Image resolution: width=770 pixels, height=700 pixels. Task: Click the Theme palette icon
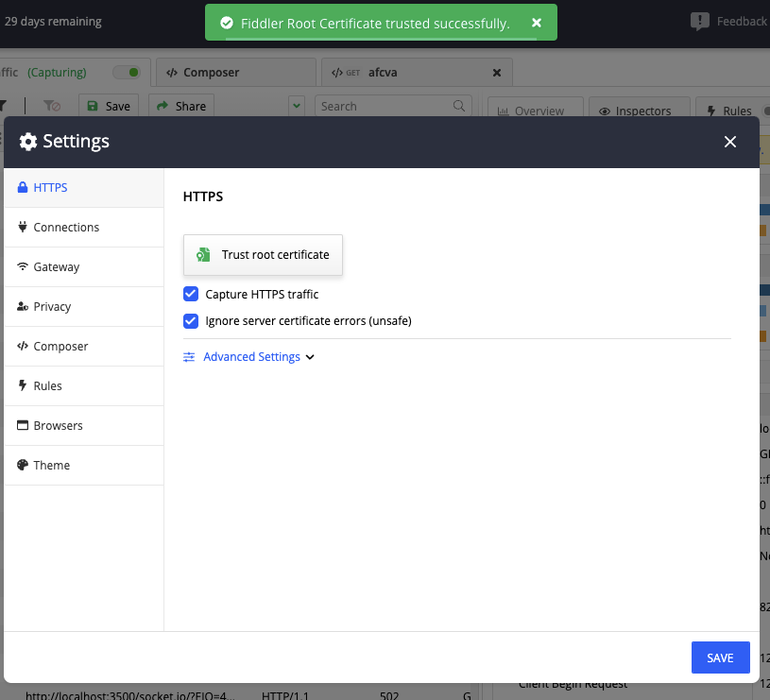[23, 466]
